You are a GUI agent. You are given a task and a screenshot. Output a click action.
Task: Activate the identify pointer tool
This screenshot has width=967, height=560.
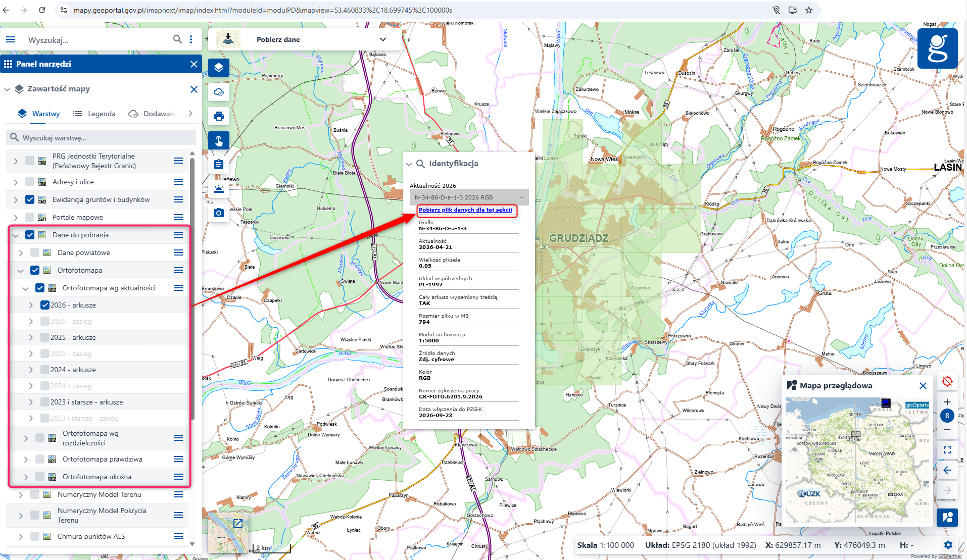pyautogui.click(x=219, y=140)
